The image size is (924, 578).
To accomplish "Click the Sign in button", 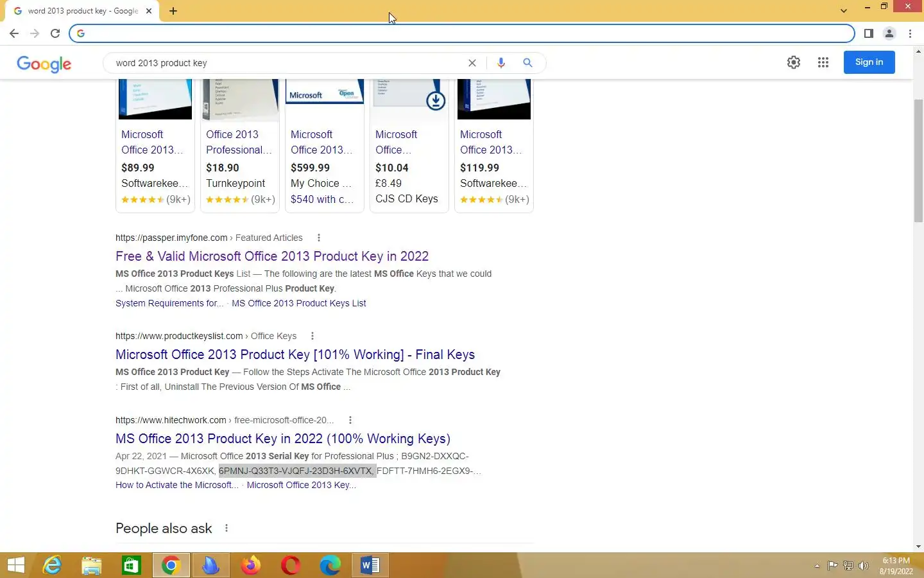I will (869, 62).
